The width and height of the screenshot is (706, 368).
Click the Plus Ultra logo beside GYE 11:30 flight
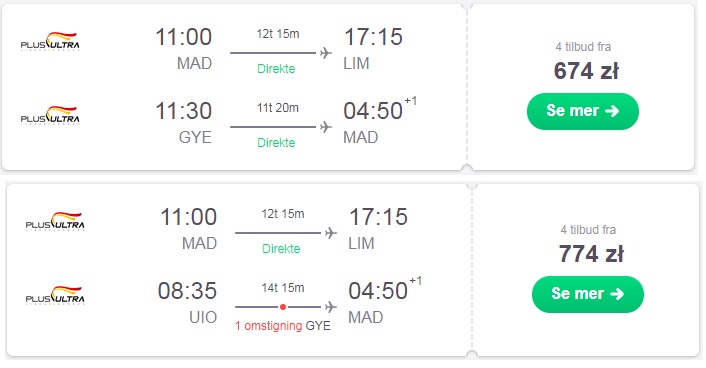coord(50,115)
